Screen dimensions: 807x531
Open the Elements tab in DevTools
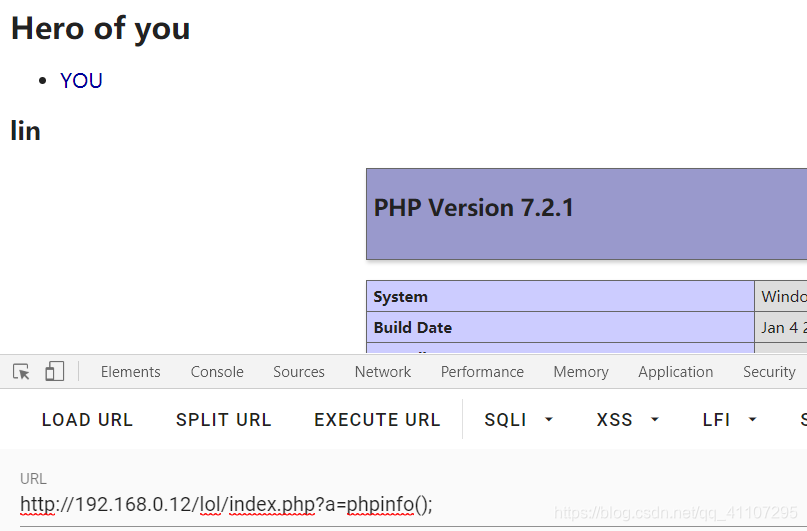point(130,371)
